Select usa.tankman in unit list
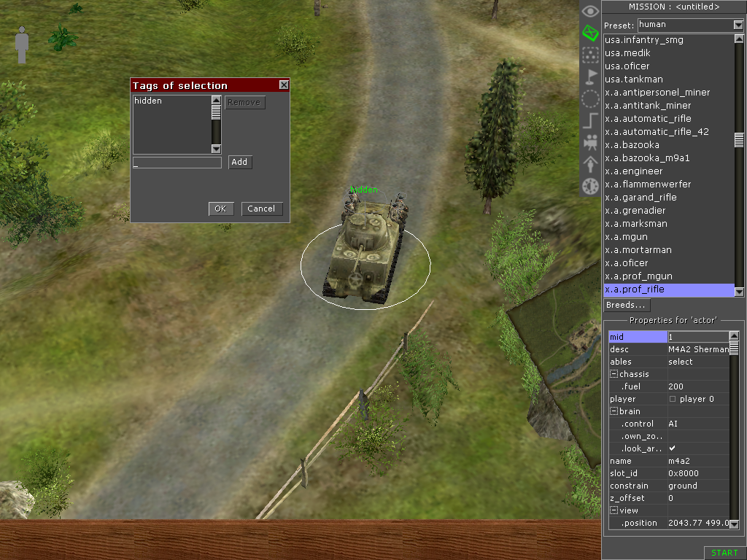The image size is (747, 560). coord(669,79)
